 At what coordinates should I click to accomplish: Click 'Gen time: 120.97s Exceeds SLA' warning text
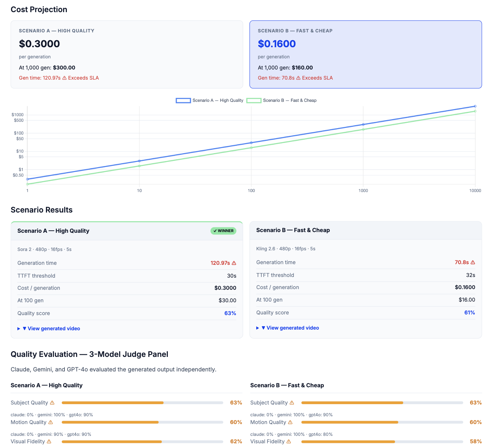(59, 78)
